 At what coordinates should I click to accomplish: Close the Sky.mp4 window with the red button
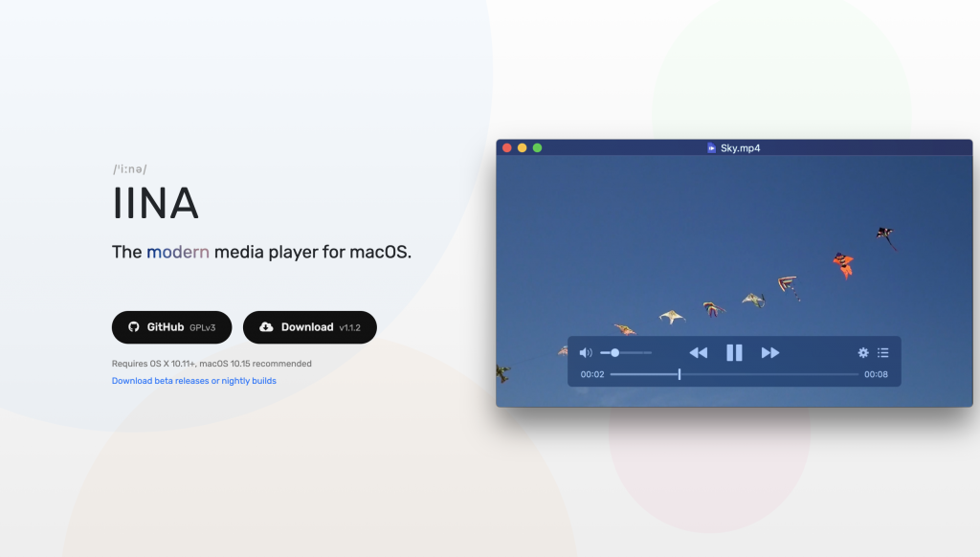pos(507,148)
